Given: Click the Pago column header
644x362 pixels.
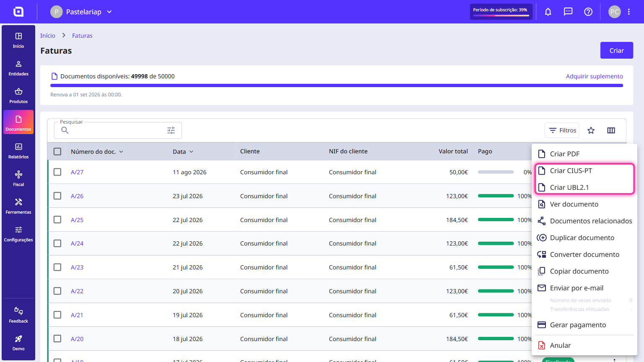Looking at the screenshot, I should point(485,151).
